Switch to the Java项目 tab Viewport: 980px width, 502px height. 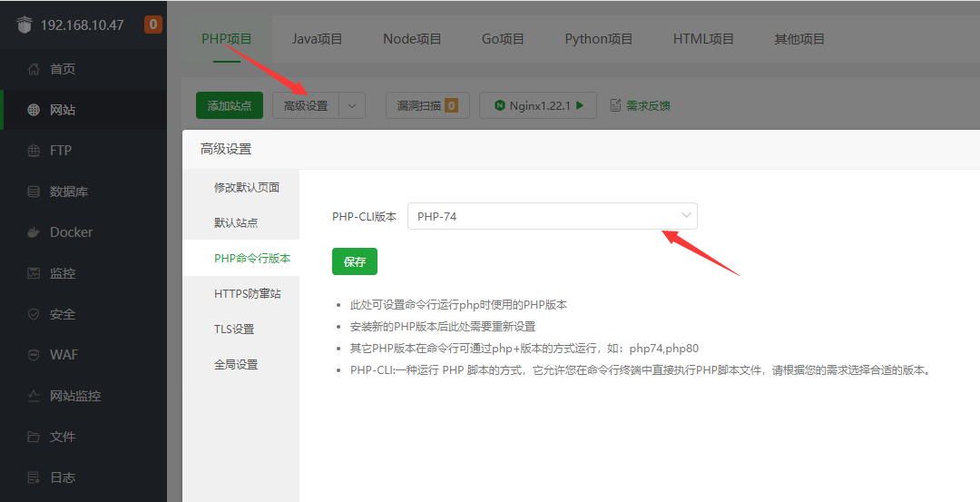click(x=317, y=39)
